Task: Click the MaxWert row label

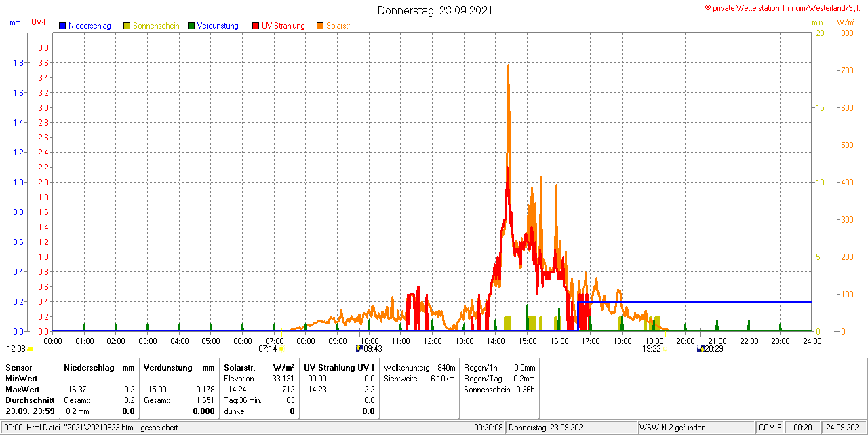Action: click(22, 390)
